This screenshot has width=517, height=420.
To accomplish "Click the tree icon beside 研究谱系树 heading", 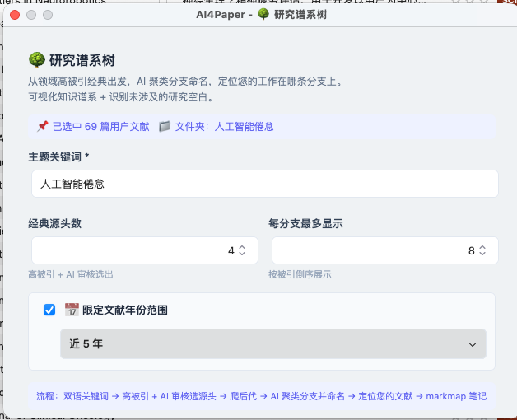I will coord(36,60).
